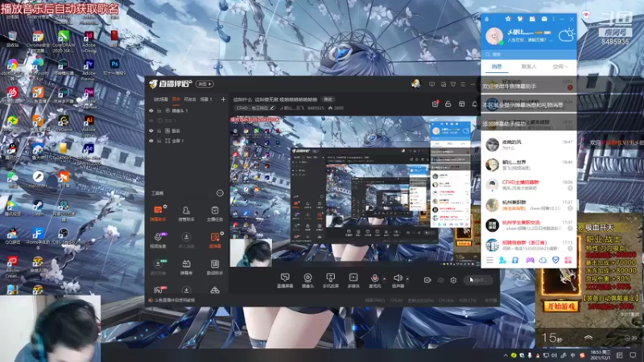Add a 摄像头 camera source

(308, 280)
